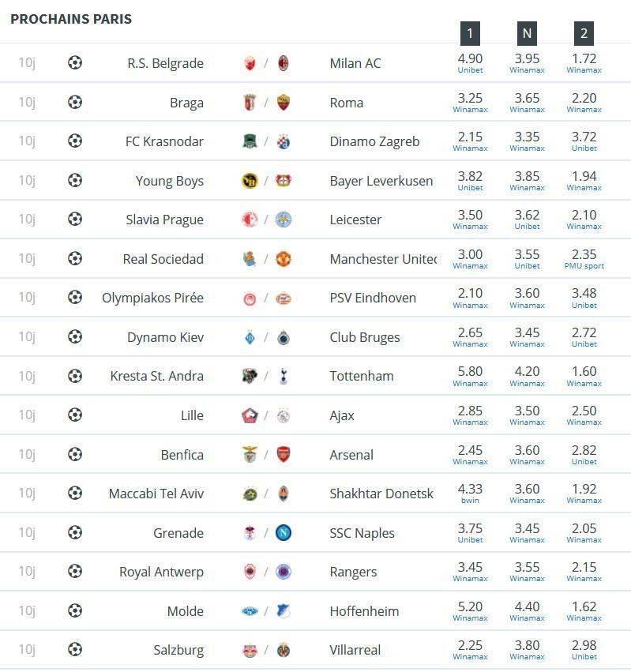This screenshot has height=672, width=631.
Task: Click the Lille team logo
Action: 250,415
